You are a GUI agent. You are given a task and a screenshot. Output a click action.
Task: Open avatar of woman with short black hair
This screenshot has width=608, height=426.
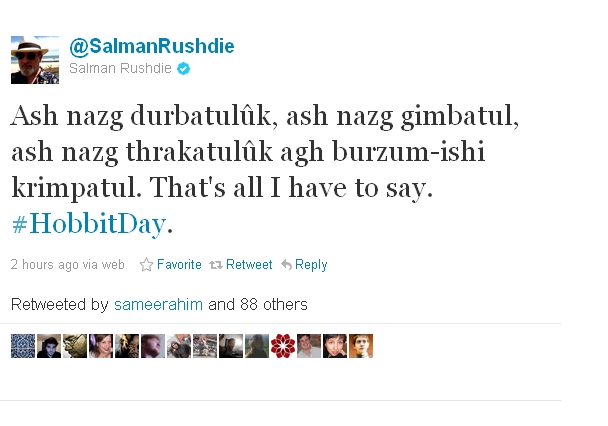pos(335,346)
